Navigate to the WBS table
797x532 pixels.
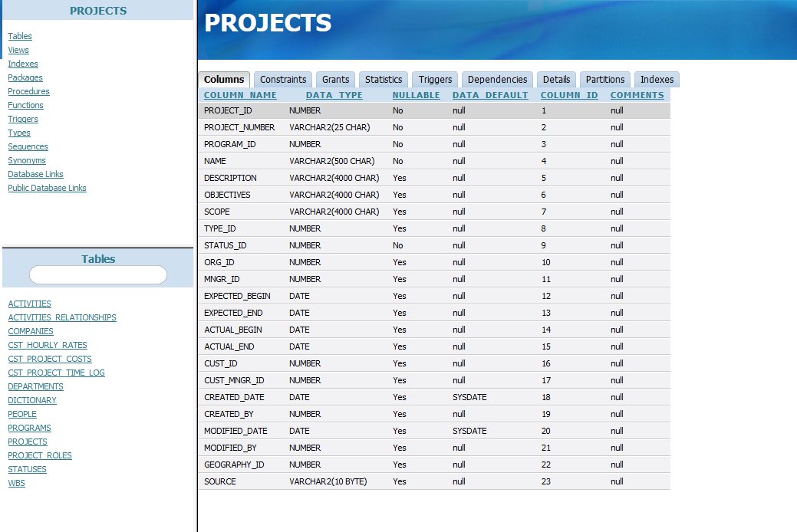click(x=16, y=483)
